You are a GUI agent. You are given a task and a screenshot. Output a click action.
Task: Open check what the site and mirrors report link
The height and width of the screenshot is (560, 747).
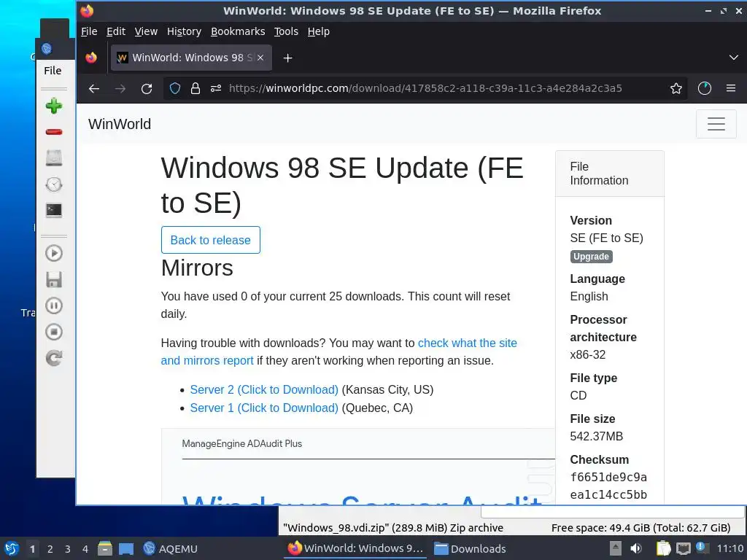pyautogui.click(x=338, y=352)
